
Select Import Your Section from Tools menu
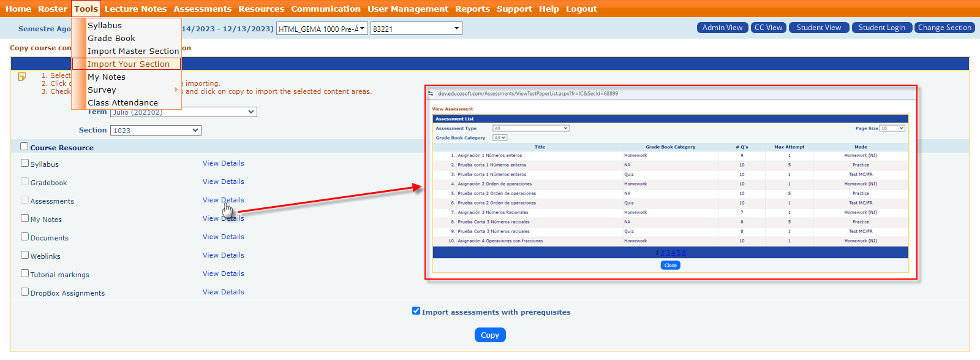(129, 64)
